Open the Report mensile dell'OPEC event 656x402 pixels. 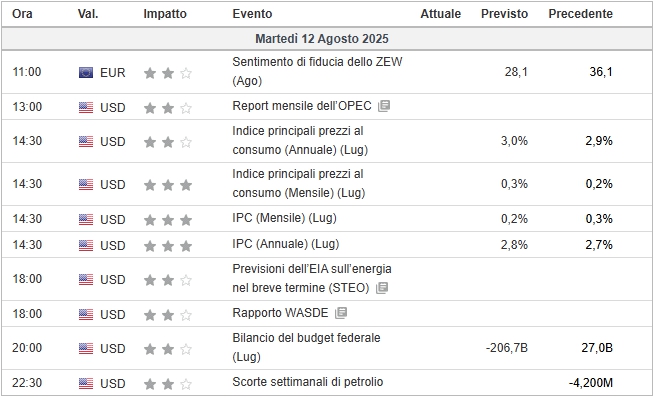(302, 106)
